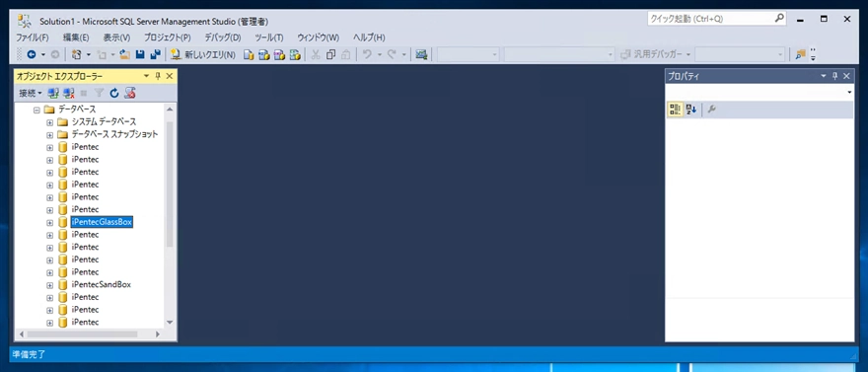Expand the システム データベース node
This screenshot has width=868, height=372.
pyautogui.click(x=50, y=122)
